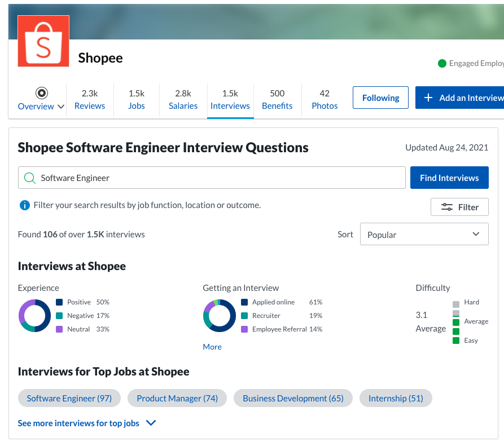This screenshot has height=442, width=504.
Task: Click the blue info icon
Action: [x=25, y=205]
